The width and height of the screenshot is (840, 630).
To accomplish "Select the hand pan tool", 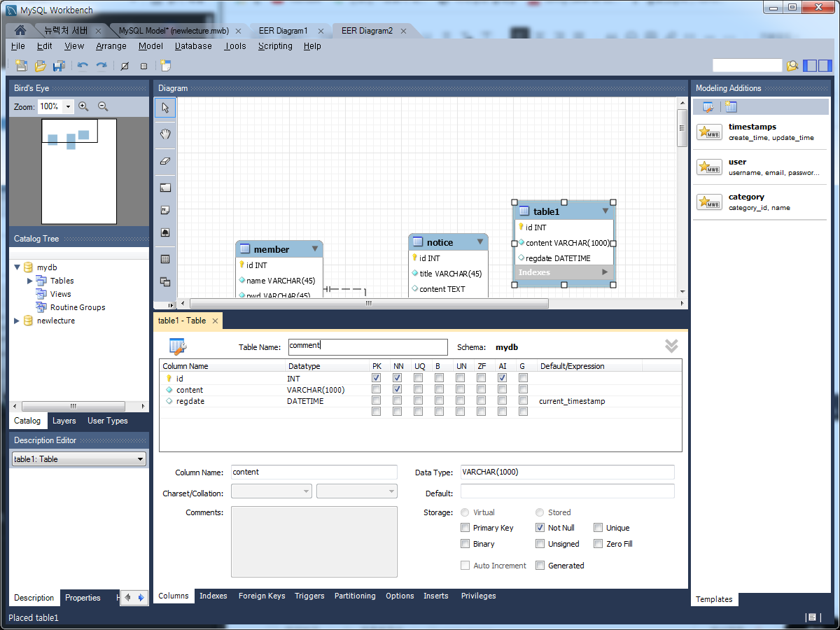I will point(165,134).
